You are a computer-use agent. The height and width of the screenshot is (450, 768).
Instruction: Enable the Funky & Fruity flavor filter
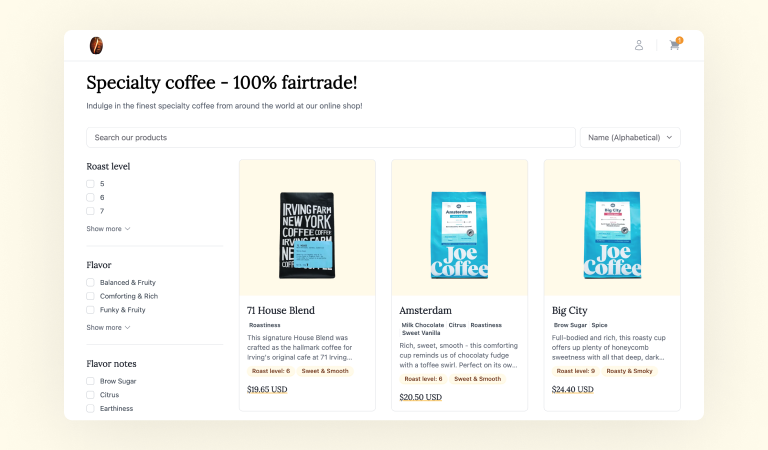pyautogui.click(x=90, y=310)
